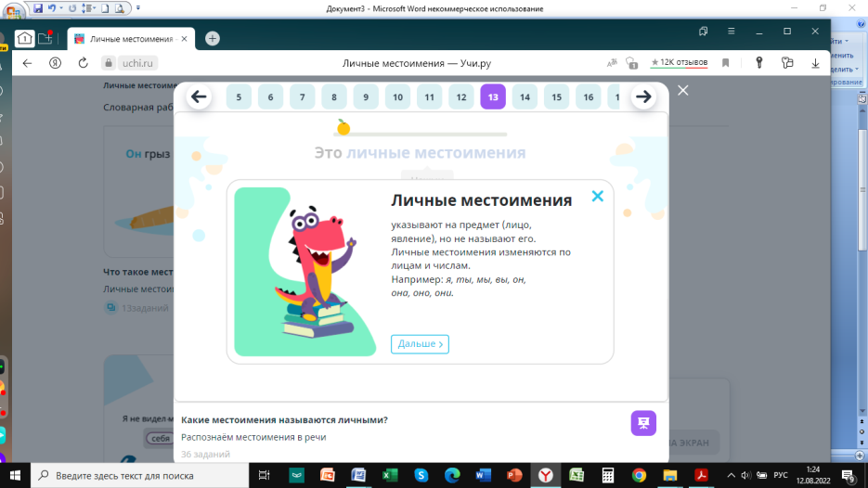
Task: Open the browser hamburger menu
Action: [x=732, y=31]
